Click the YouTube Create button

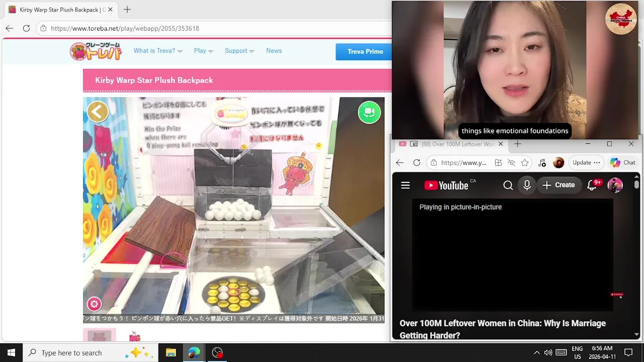click(558, 185)
